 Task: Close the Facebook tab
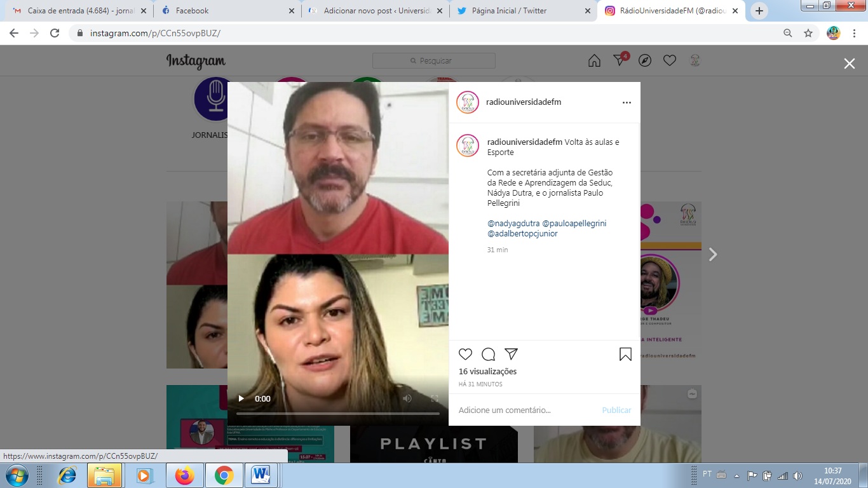[x=291, y=11]
